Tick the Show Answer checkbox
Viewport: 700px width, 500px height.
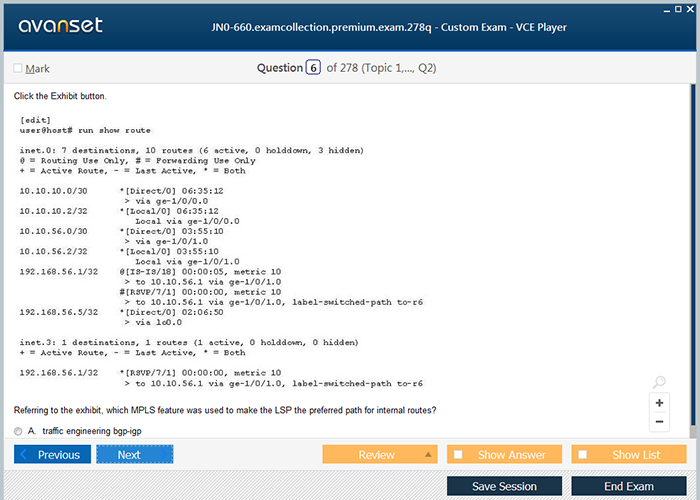(x=459, y=454)
